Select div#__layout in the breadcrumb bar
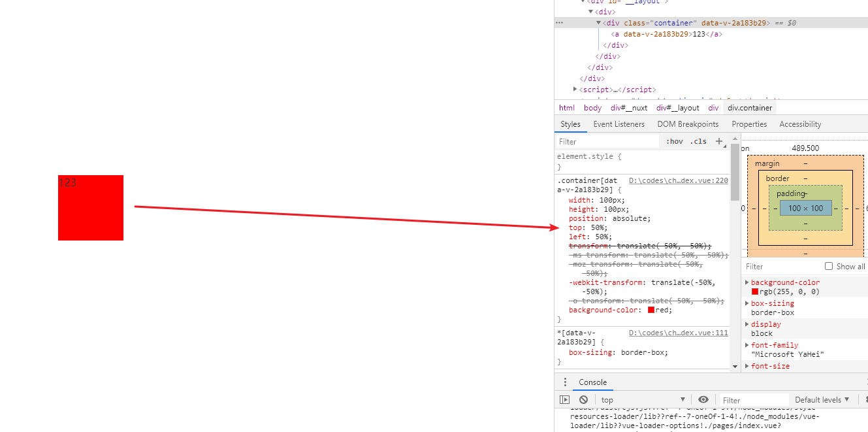This screenshot has width=868, height=432. click(678, 108)
